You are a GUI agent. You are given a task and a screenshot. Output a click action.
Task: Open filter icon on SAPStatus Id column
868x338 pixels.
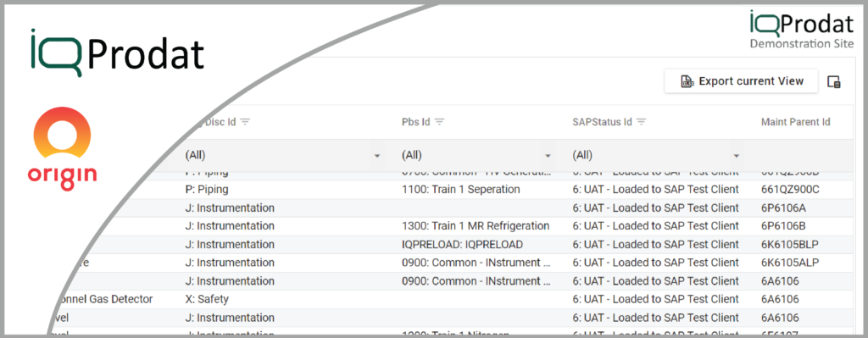[642, 122]
